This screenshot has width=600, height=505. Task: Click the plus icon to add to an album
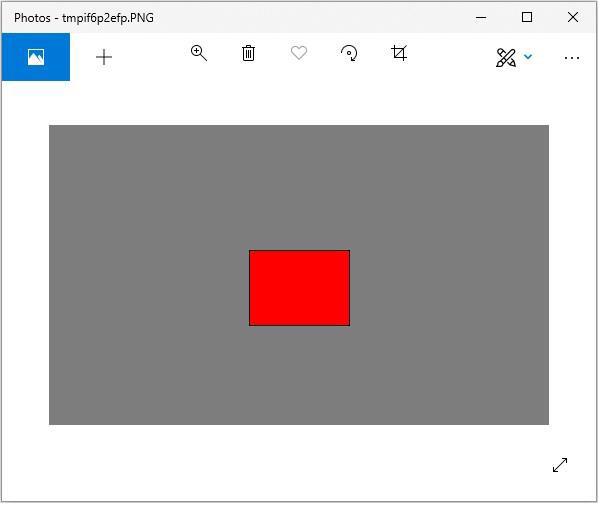[x=104, y=57]
